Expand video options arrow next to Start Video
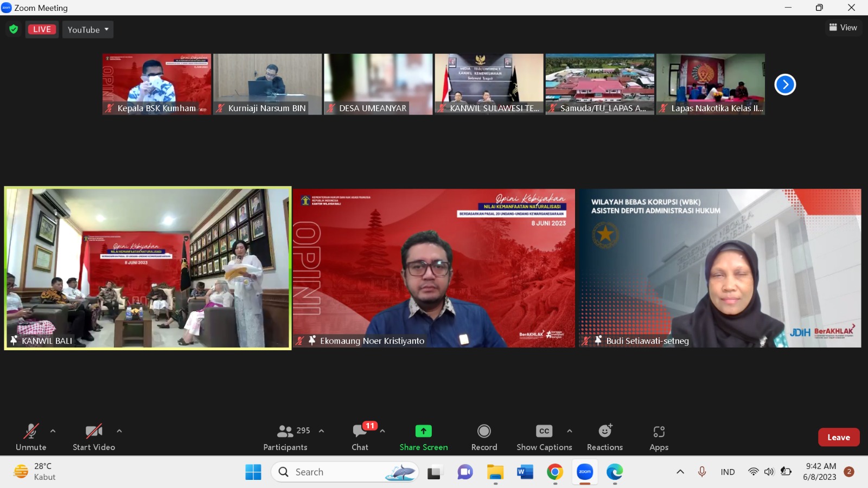The image size is (868, 488). [119, 431]
